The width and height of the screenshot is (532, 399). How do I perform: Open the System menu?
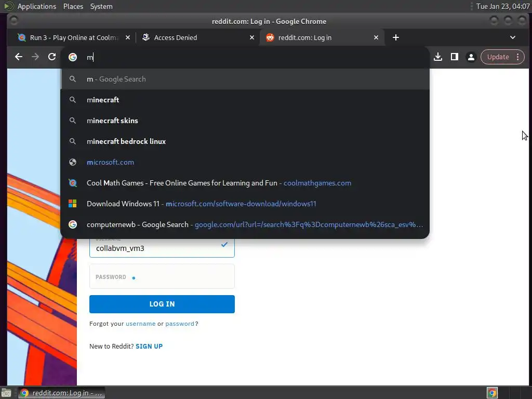point(101,6)
